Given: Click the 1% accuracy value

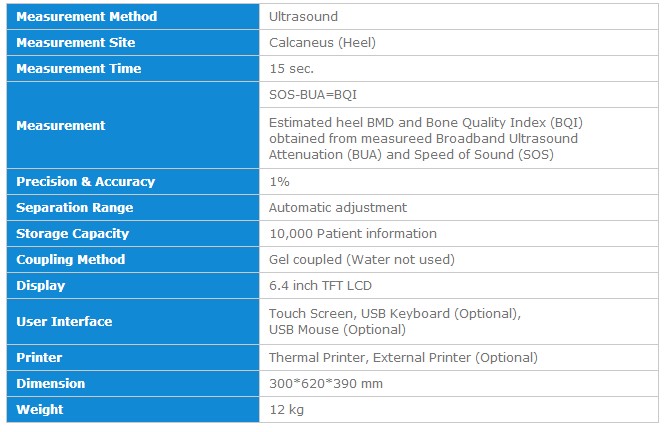Looking at the screenshot, I should click(279, 182).
